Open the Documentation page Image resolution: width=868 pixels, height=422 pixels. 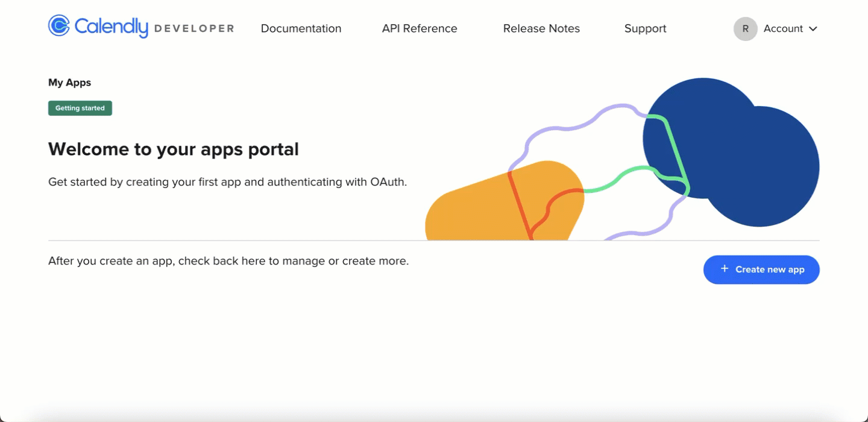coord(301,28)
